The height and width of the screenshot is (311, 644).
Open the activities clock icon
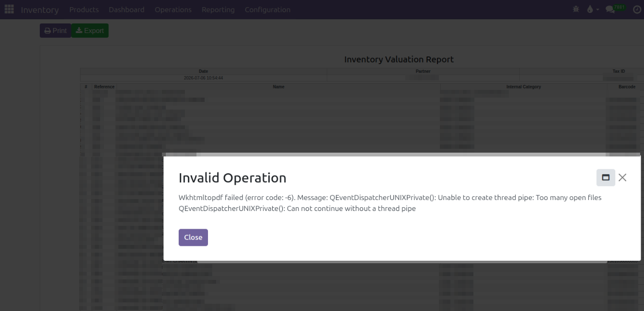637,9
